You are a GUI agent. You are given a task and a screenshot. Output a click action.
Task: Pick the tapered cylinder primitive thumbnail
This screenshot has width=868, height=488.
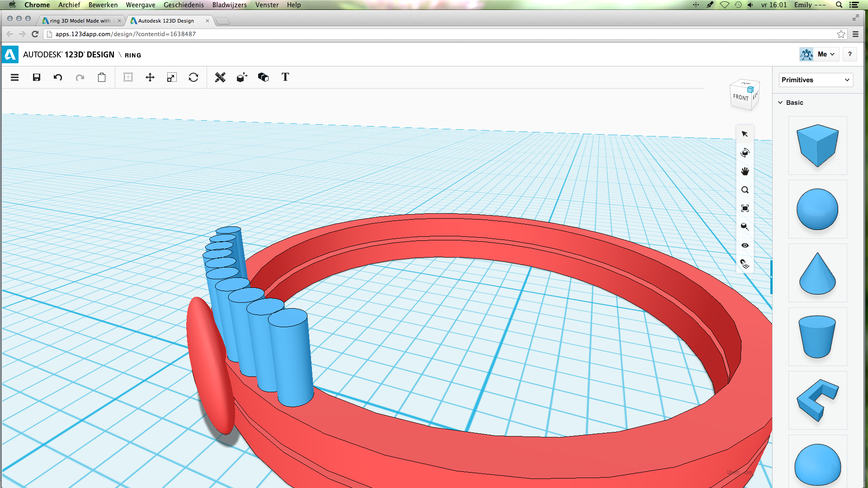pos(817,337)
